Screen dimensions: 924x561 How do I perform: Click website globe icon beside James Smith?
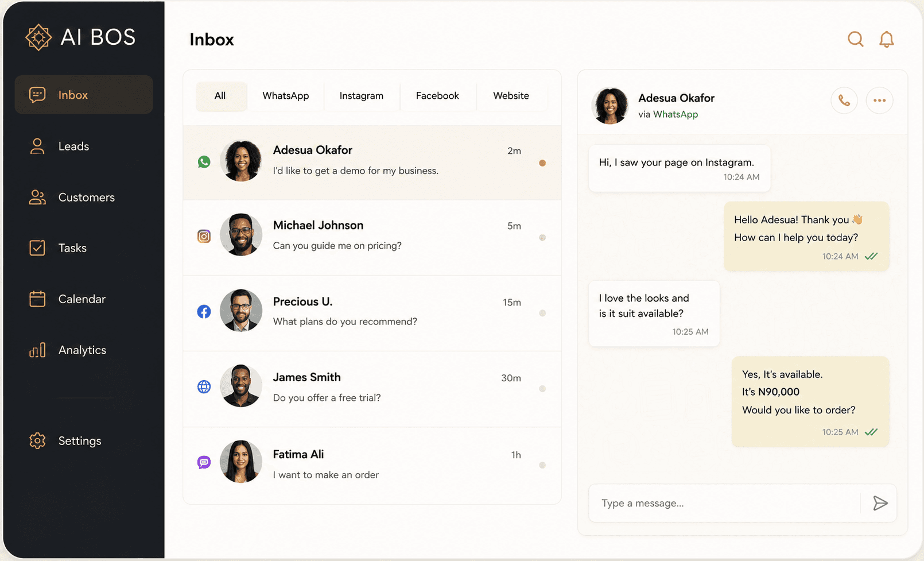click(204, 387)
